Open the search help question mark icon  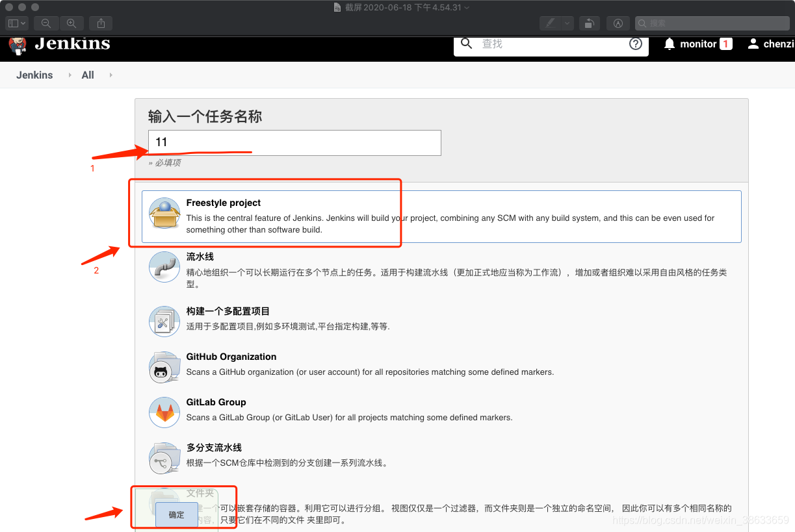pos(636,44)
